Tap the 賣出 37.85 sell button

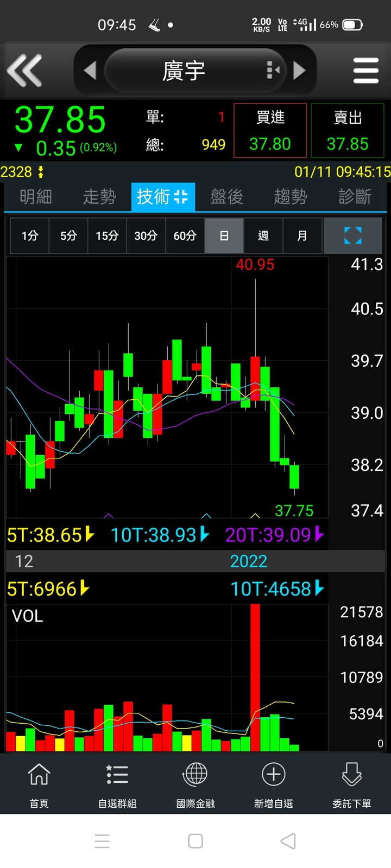pyautogui.click(x=348, y=131)
